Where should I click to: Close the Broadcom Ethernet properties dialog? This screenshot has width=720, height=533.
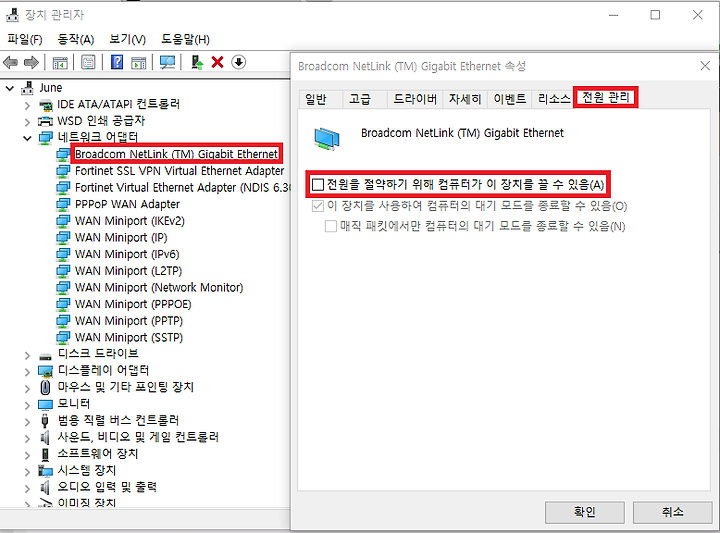705,66
